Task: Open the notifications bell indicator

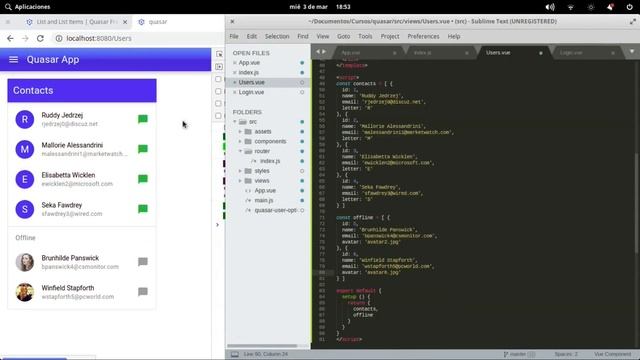Action: [610, 7]
